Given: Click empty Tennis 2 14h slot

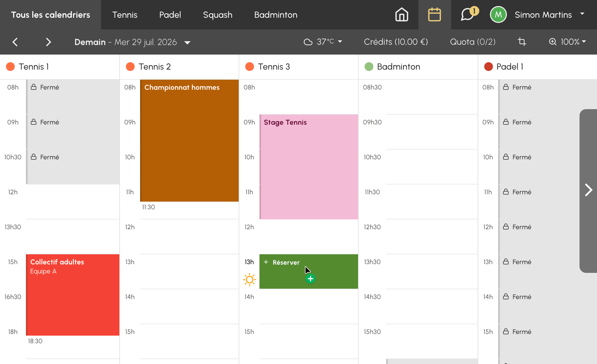Looking at the screenshot, I should (x=189, y=306).
